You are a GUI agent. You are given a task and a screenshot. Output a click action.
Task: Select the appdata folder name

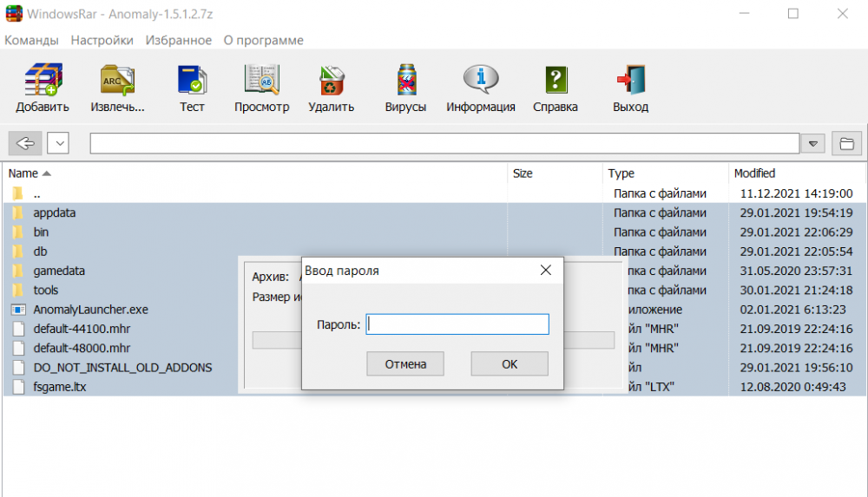pyautogui.click(x=54, y=213)
